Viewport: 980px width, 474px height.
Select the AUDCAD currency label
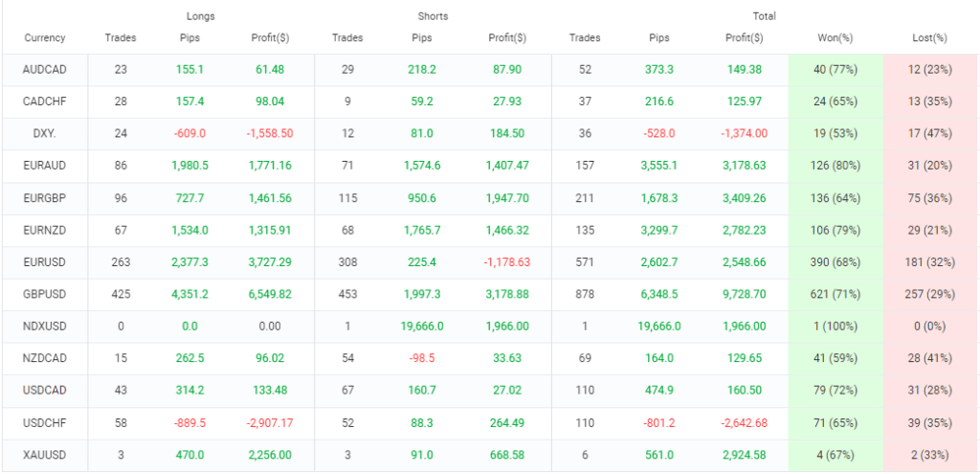pos(45,70)
